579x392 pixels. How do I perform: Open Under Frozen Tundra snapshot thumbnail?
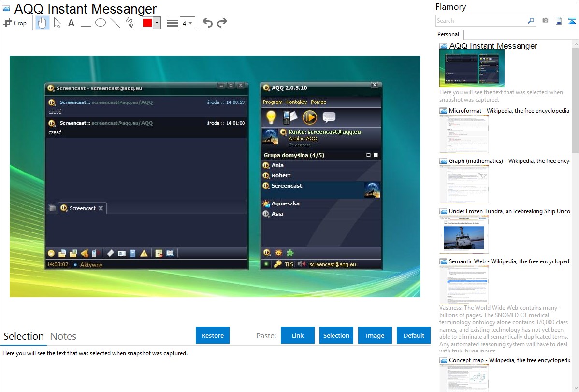[464, 234]
